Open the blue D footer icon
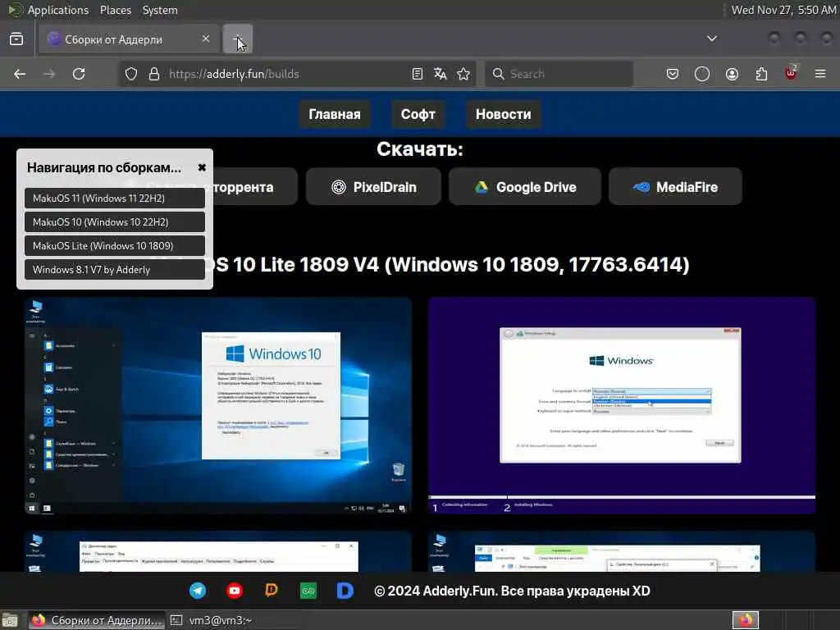This screenshot has width=840, height=630. [345, 591]
